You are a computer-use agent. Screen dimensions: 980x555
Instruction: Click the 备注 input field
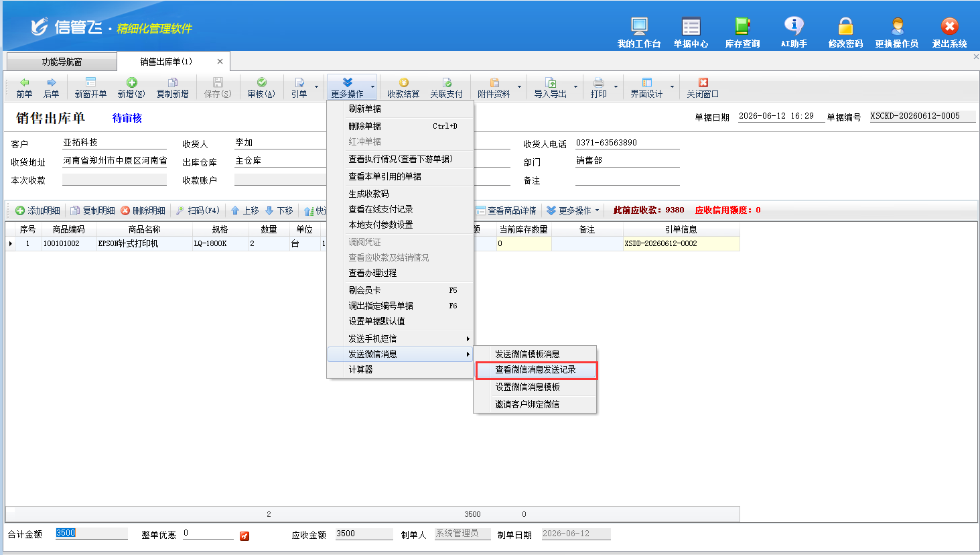click(x=627, y=180)
